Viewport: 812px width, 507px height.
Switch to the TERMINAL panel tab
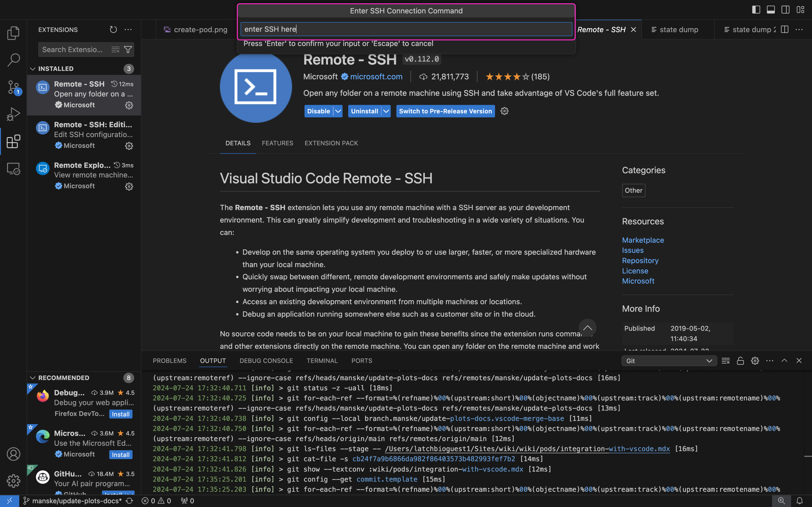(x=322, y=361)
